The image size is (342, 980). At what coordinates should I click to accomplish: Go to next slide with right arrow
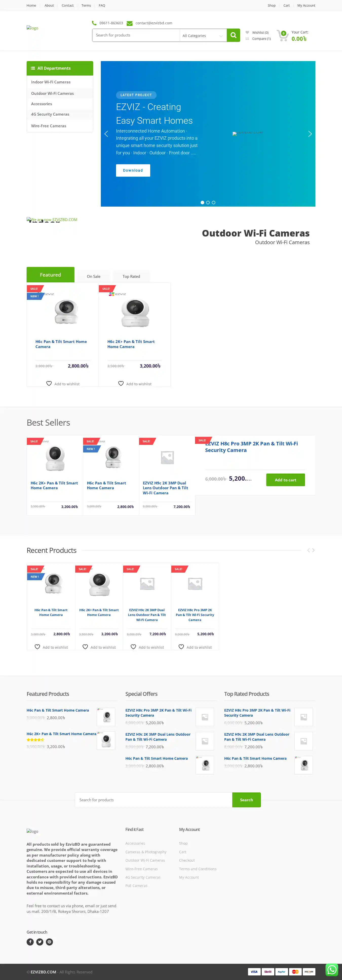(x=310, y=134)
